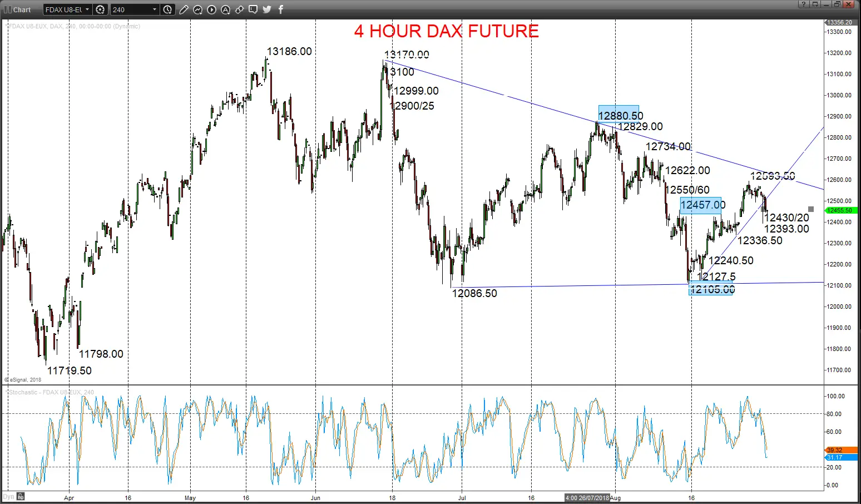Screen dimensions: 861x504
Task: Open the studies chart icon
Action: pyautogui.click(x=197, y=9)
